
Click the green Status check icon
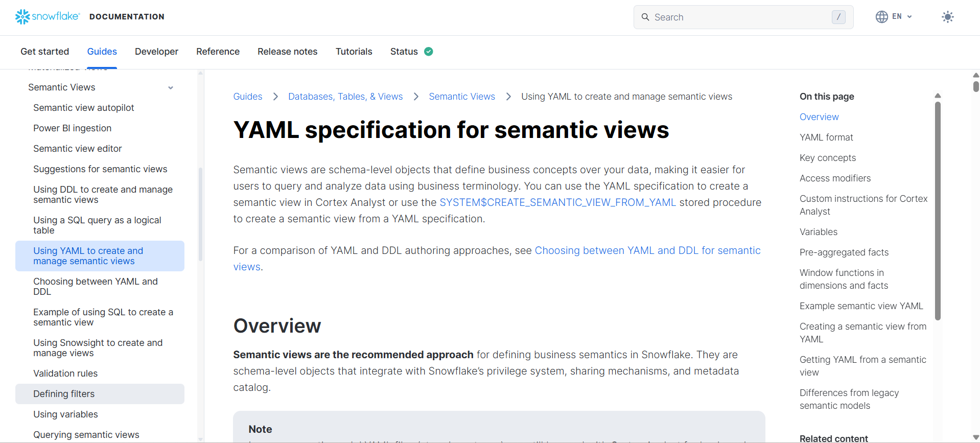pos(429,51)
